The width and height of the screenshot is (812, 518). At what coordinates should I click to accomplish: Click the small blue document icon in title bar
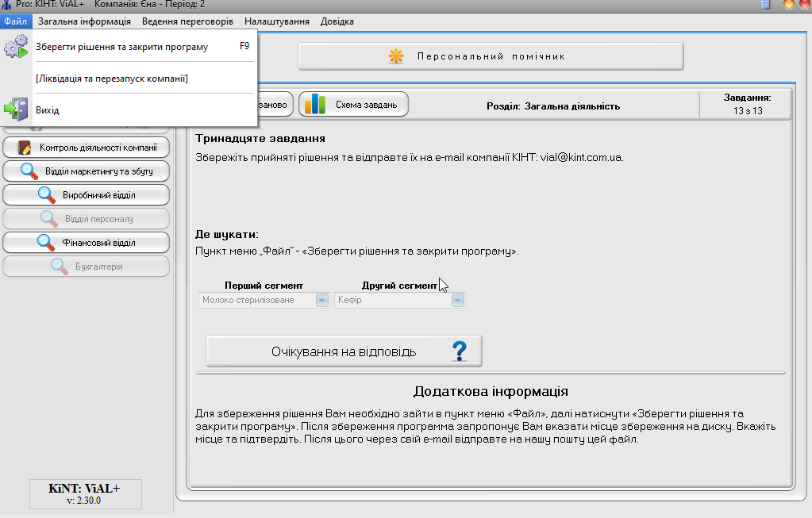[765, 5]
